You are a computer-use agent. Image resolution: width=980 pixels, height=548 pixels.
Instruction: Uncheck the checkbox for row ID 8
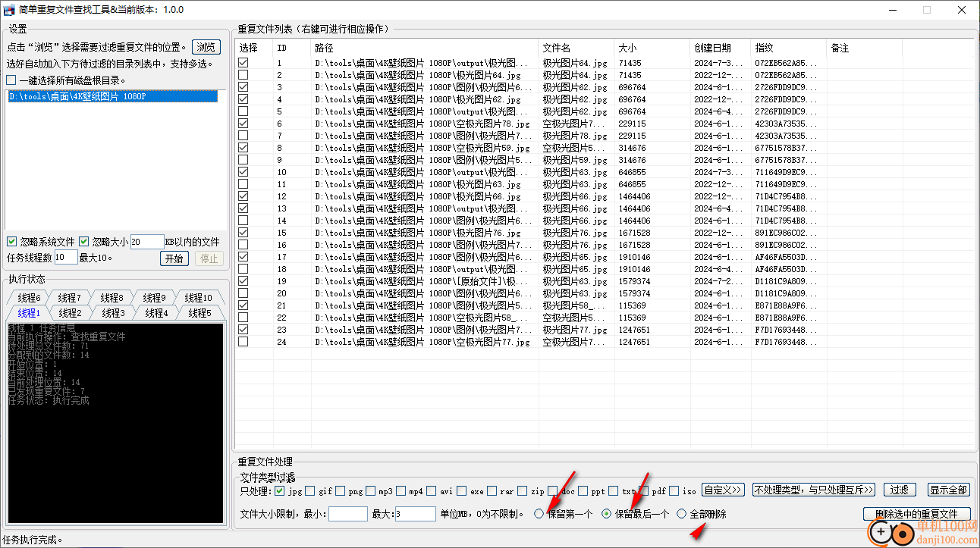[243, 148]
